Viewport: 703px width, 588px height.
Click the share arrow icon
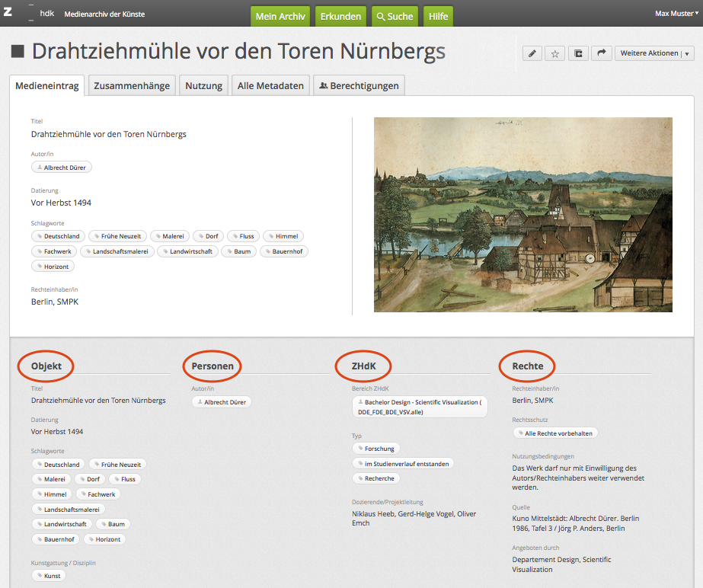click(x=601, y=53)
